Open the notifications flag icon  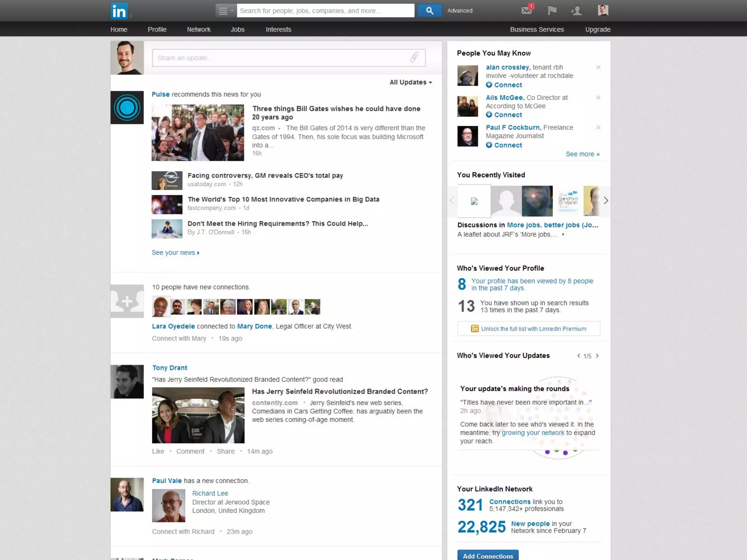tap(552, 10)
